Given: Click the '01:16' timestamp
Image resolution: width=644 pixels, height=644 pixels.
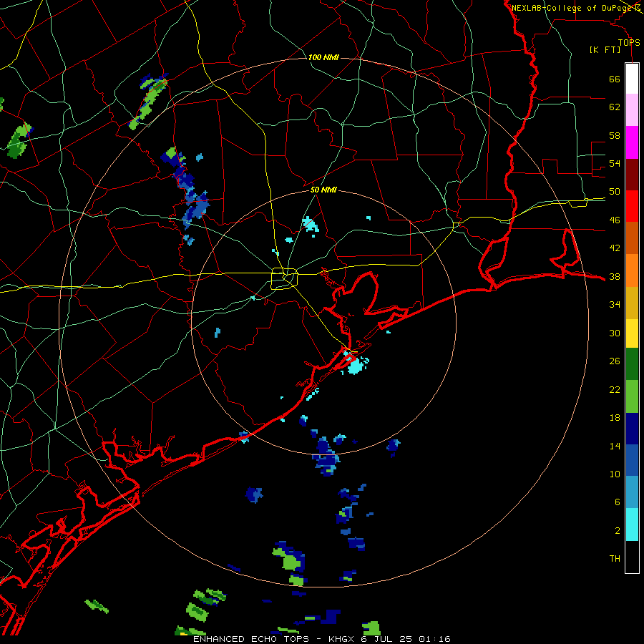Looking at the screenshot, I should [435, 639].
